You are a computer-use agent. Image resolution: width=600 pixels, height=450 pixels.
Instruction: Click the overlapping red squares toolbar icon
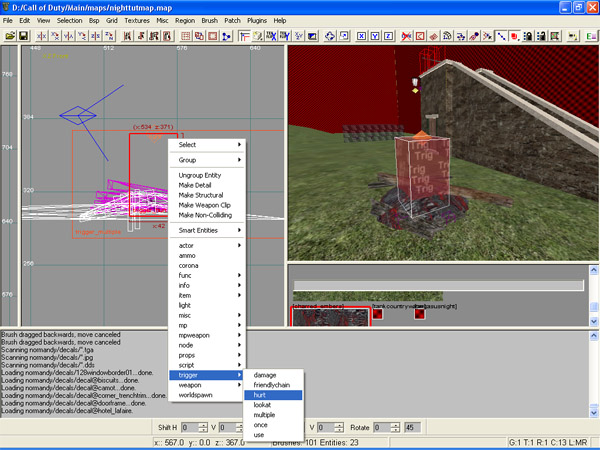(x=199, y=36)
